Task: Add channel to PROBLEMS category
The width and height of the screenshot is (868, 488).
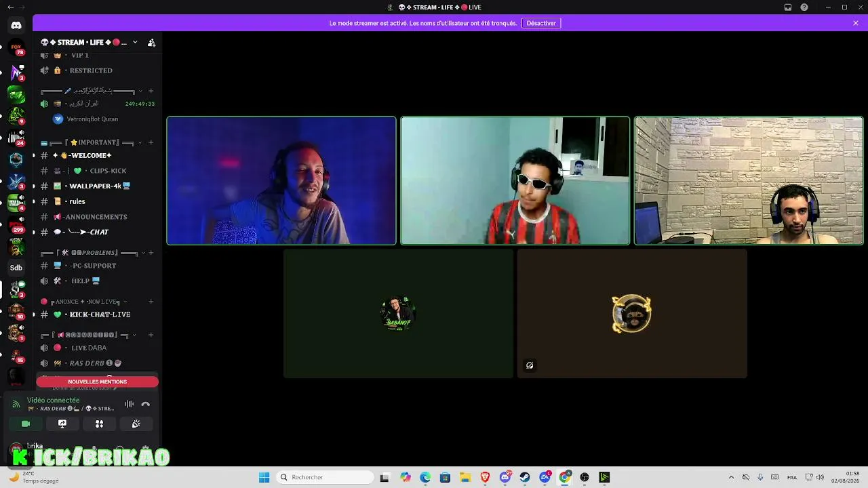Action: point(151,253)
